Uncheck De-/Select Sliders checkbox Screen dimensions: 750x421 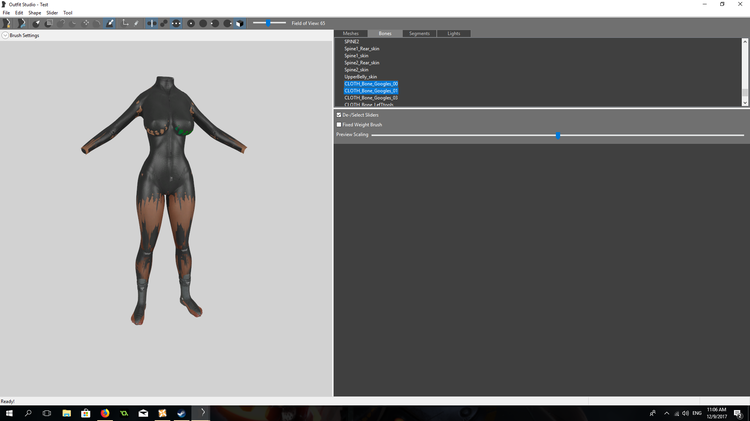click(339, 115)
